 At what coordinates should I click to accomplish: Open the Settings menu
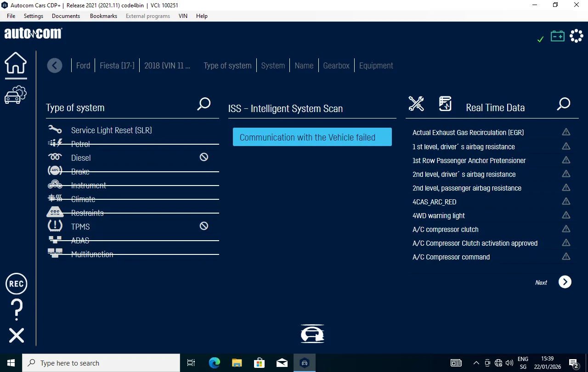coord(34,16)
